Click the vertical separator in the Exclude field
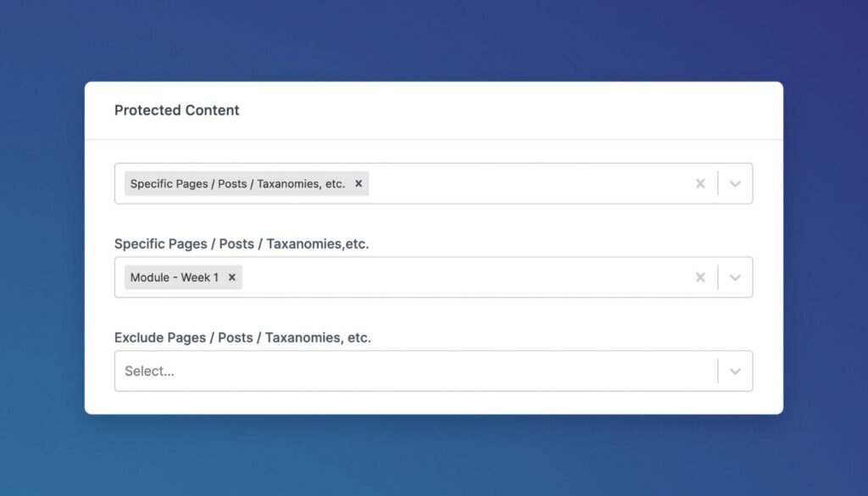This screenshot has height=496, width=868. (718, 371)
